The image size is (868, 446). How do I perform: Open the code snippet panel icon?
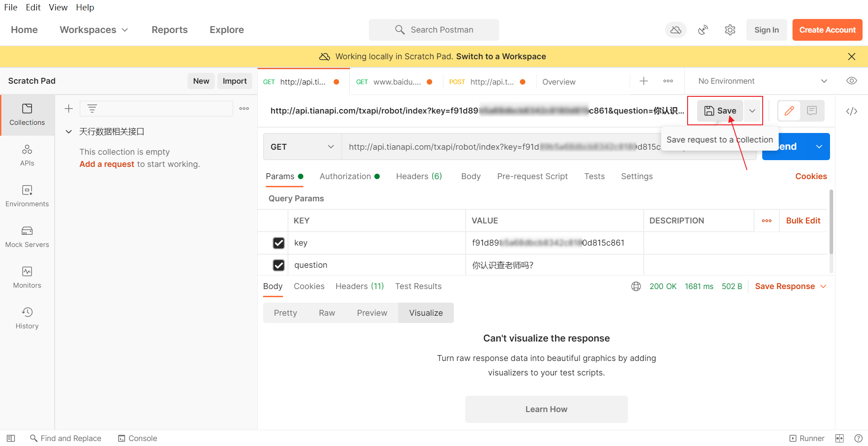(851, 111)
